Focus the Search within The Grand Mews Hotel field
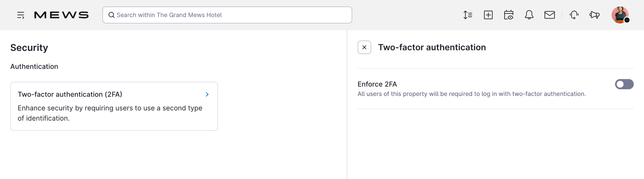 [227, 15]
